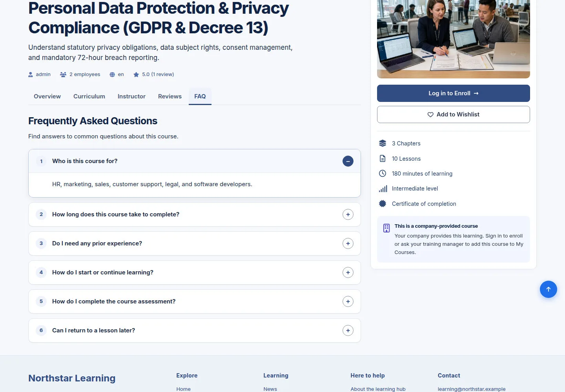
Task: Click the employees group icon
Action: [63, 74]
